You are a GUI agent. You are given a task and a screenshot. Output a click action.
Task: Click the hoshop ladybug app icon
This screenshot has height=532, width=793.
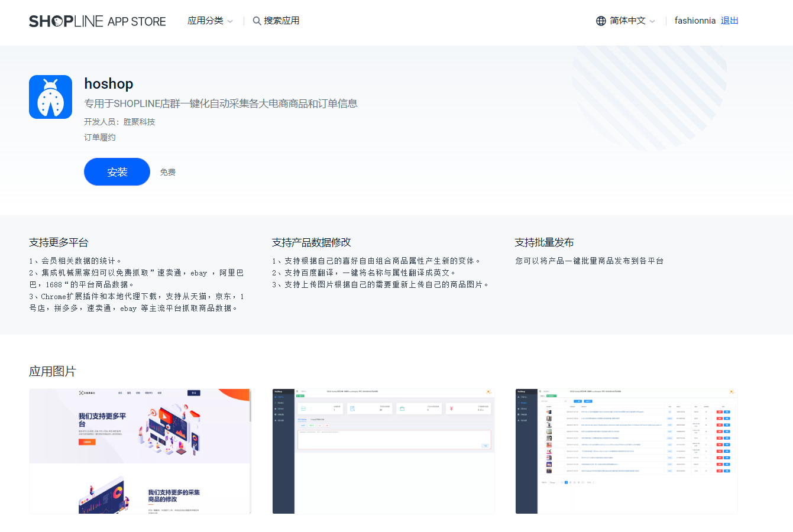tap(50, 97)
